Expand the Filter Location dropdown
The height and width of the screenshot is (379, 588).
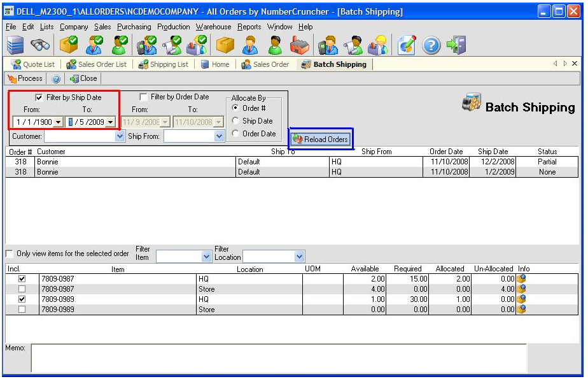(x=299, y=257)
